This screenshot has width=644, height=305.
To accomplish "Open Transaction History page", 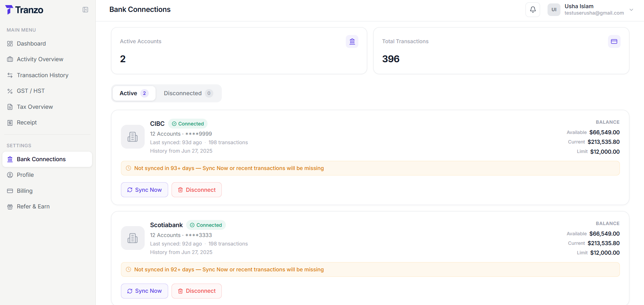I will coord(47,75).
